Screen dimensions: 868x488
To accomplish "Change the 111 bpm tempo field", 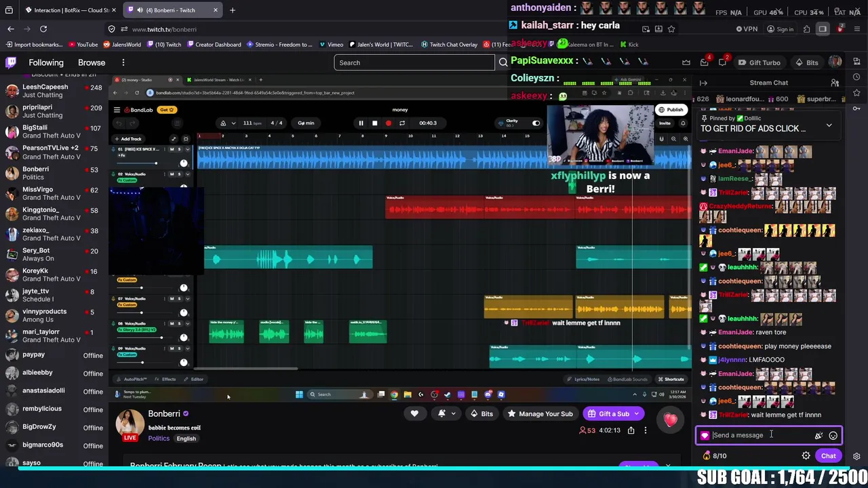I will (x=252, y=123).
